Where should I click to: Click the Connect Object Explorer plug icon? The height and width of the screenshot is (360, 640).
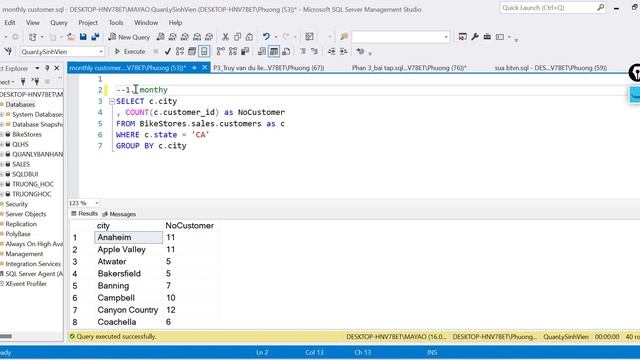tap(23, 82)
